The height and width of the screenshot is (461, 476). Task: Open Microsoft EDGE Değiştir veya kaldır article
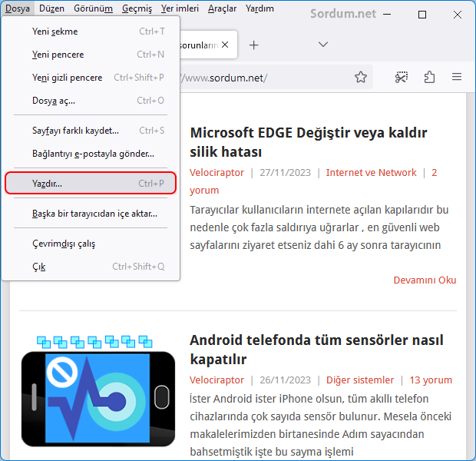coord(309,142)
